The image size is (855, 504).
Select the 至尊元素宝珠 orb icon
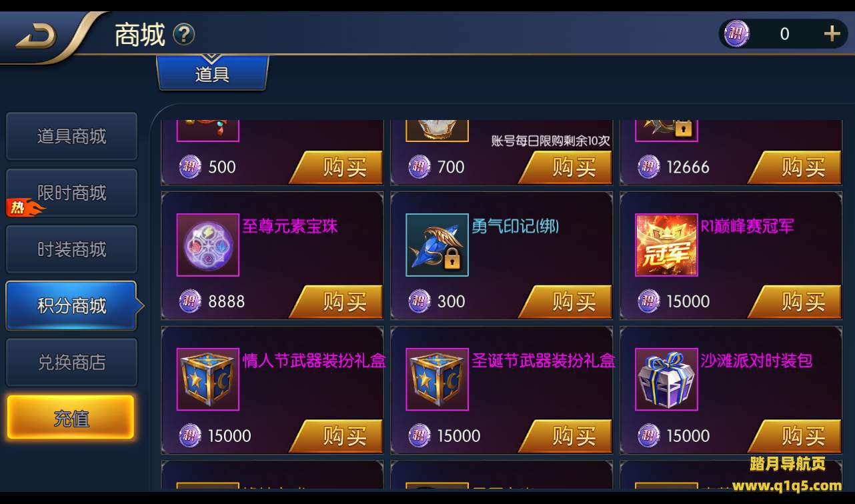(207, 245)
